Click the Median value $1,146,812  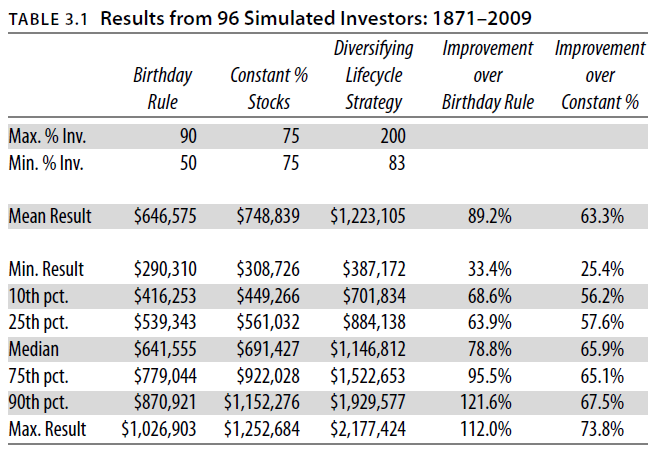pyautogui.click(x=364, y=349)
